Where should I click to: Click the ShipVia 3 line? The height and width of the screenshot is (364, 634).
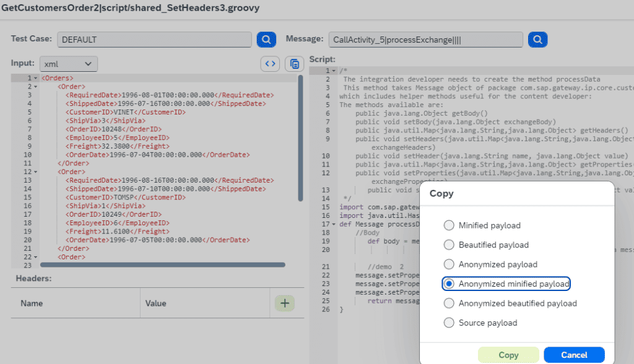(105, 121)
